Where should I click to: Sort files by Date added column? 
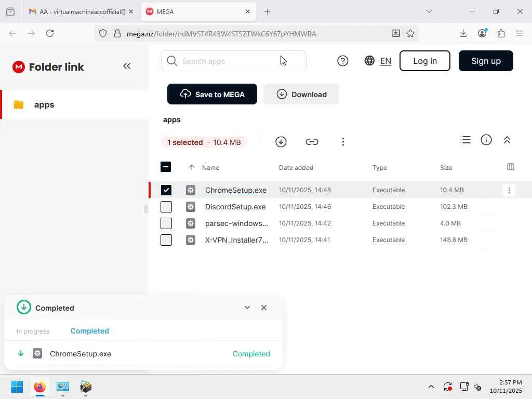click(x=296, y=168)
